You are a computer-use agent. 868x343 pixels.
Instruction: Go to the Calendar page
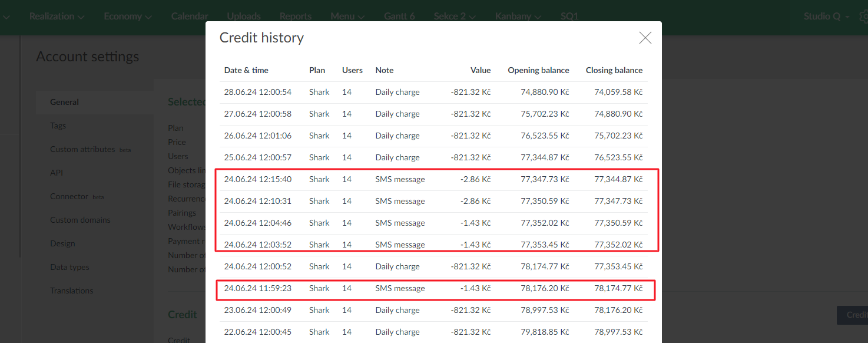(190, 17)
